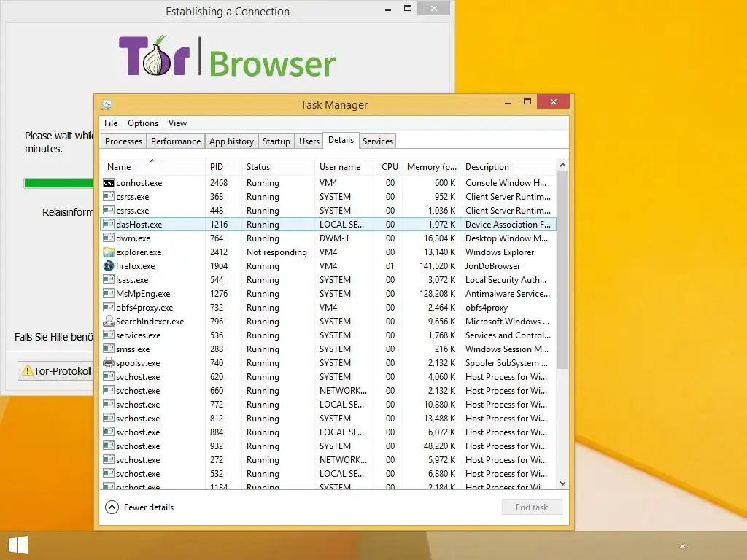Image resolution: width=747 pixels, height=560 pixels.
Task: Click the obfs4proxy.exe process icon
Action: tap(109, 307)
